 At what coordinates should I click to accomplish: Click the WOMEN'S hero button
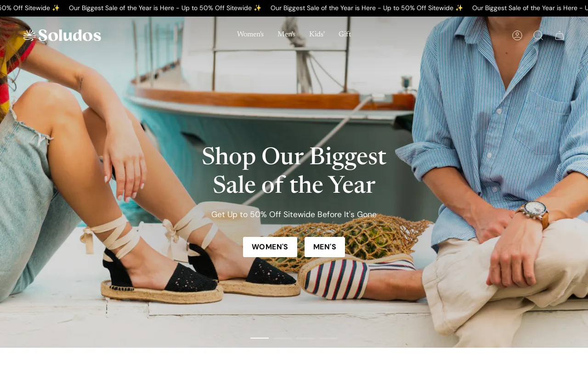click(270, 247)
